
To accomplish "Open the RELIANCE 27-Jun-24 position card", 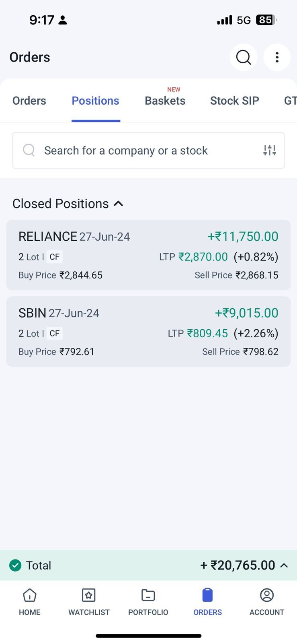I will [148, 255].
